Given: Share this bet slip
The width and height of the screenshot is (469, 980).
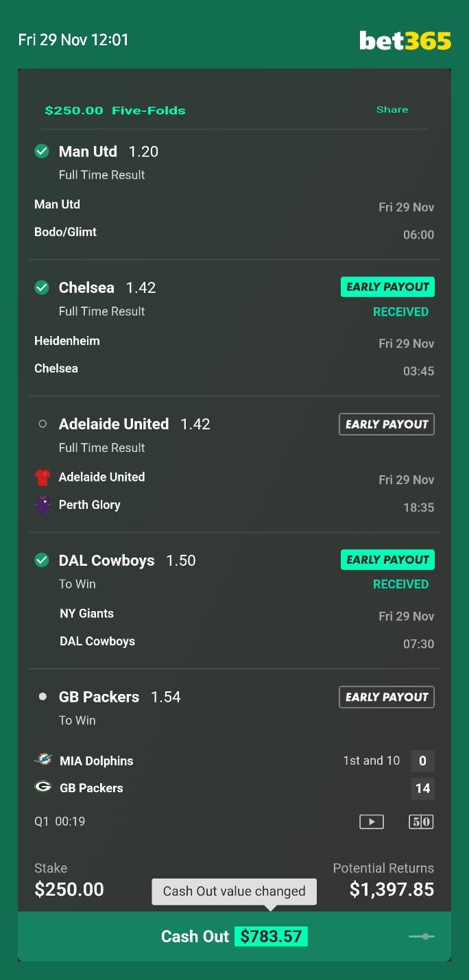Looking at the screenshot, I should pyautogui.click(x=392, y=110).
